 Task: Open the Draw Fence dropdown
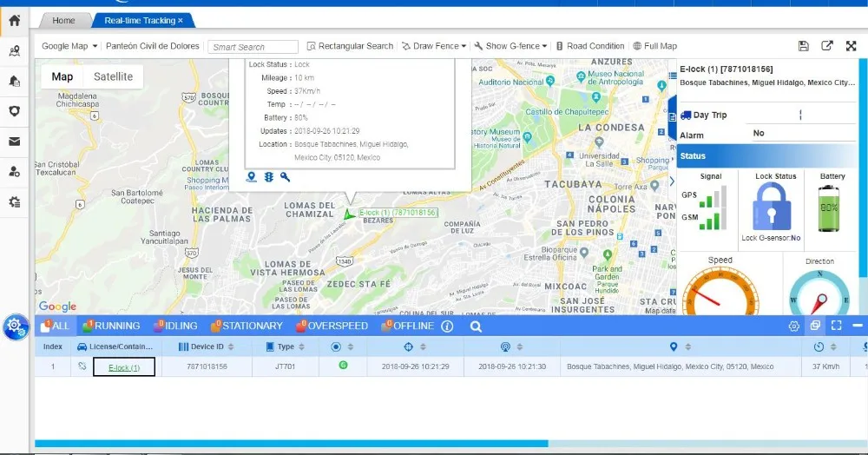434,46
